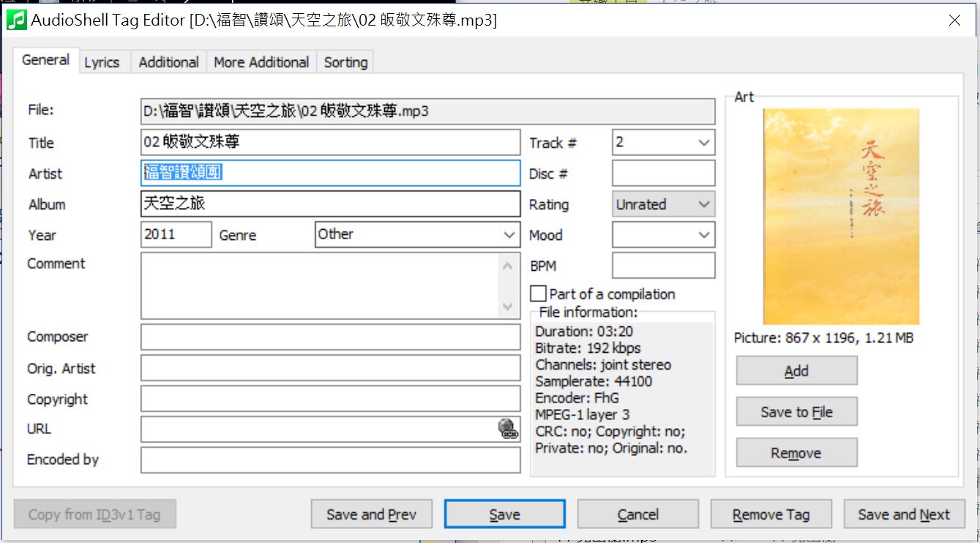Click the Comment box scroll down arrow

508,307
